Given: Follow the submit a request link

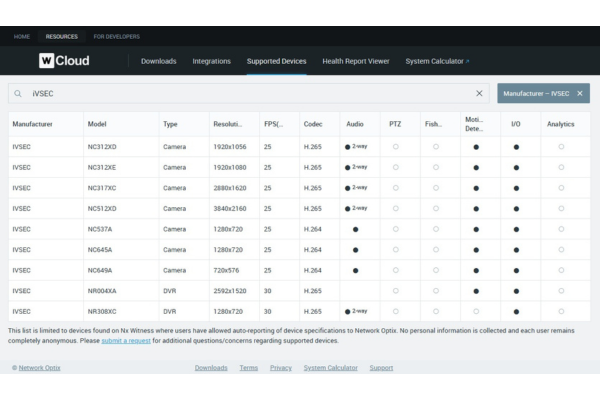Looking at the screenshot, I should [x=126, y=341].
